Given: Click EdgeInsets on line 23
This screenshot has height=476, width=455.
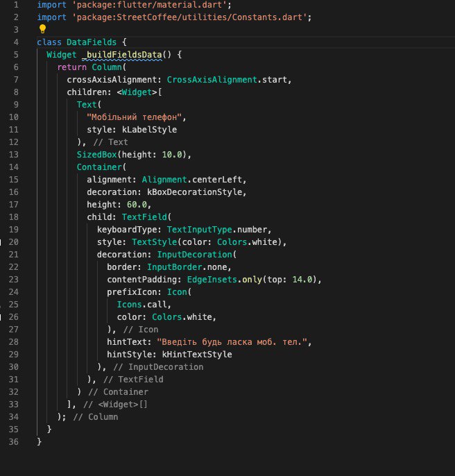Looking at the screenshot, I should pos(212,279).
